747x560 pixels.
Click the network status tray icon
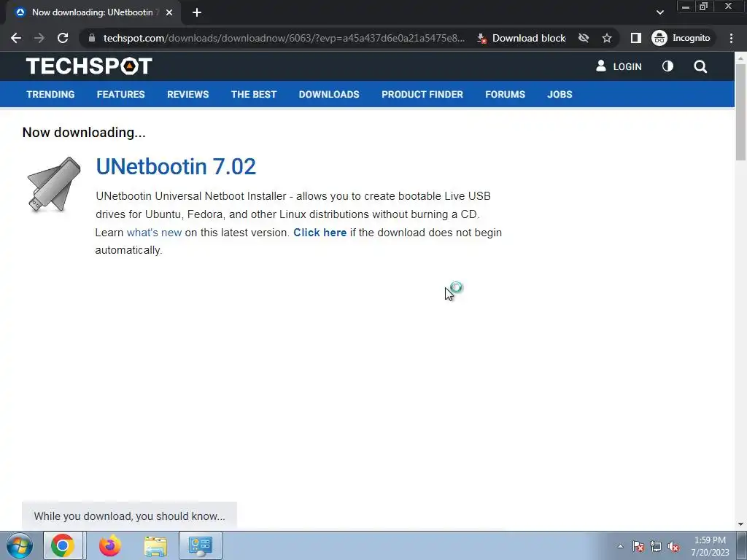point(656,546)
